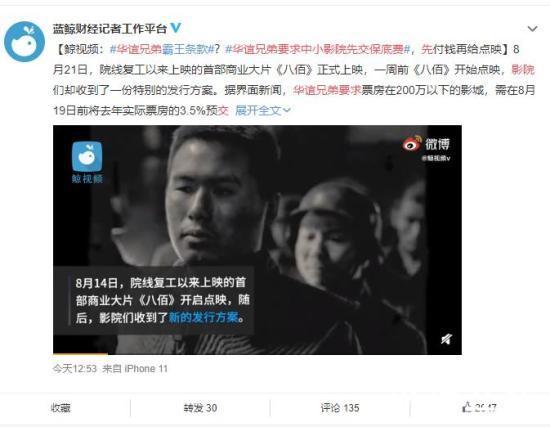550x427 pixels.
Task: Click 收藏 to bookmark the post
Action: [x=61, y=408]
